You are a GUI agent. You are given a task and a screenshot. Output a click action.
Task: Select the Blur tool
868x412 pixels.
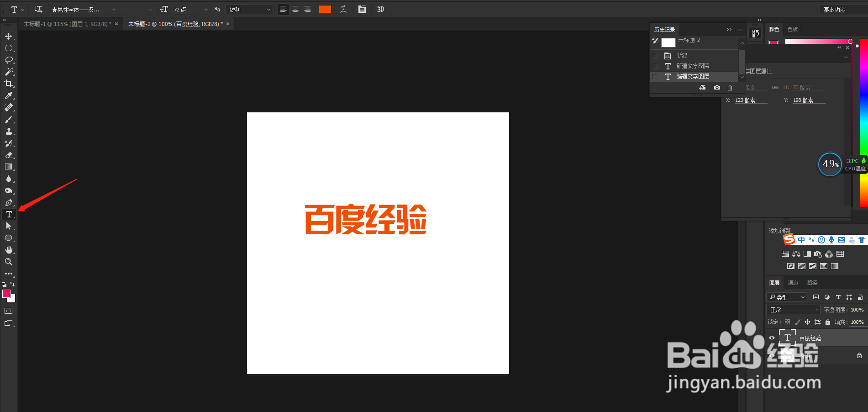click(9, 179)
